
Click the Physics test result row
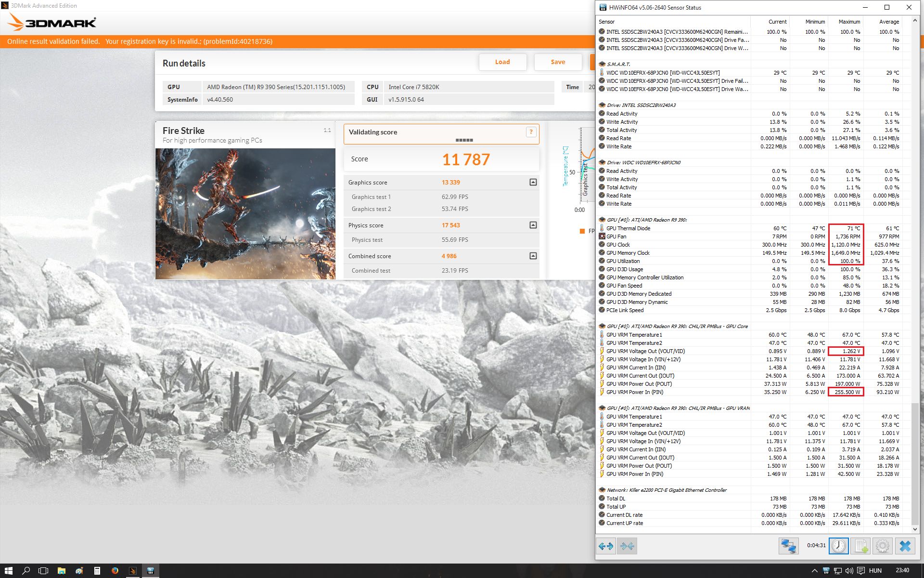tap(441, 239)
